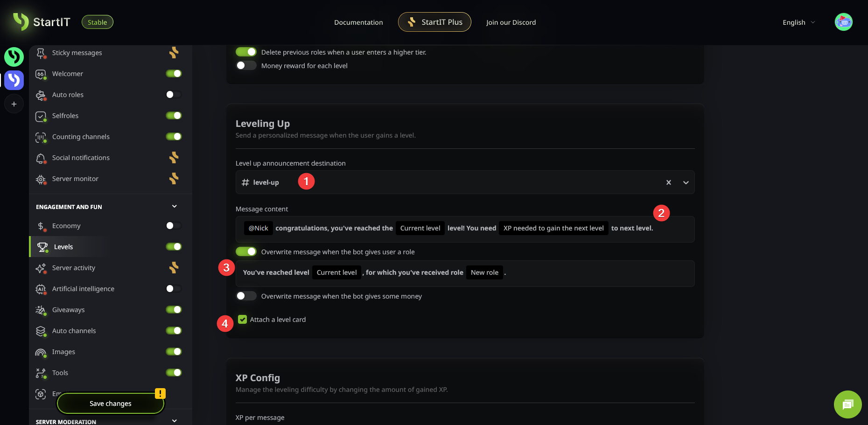Click the user profile avatar
The width and height of the screenshot is (868, 425).
pyautogui.click(x=843, y=22)
